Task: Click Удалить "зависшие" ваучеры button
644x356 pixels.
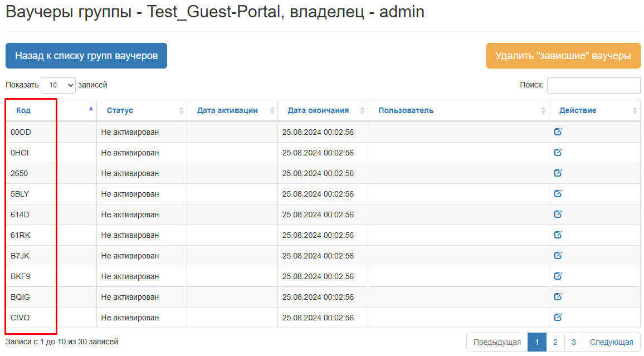Action: click(563, 56)
